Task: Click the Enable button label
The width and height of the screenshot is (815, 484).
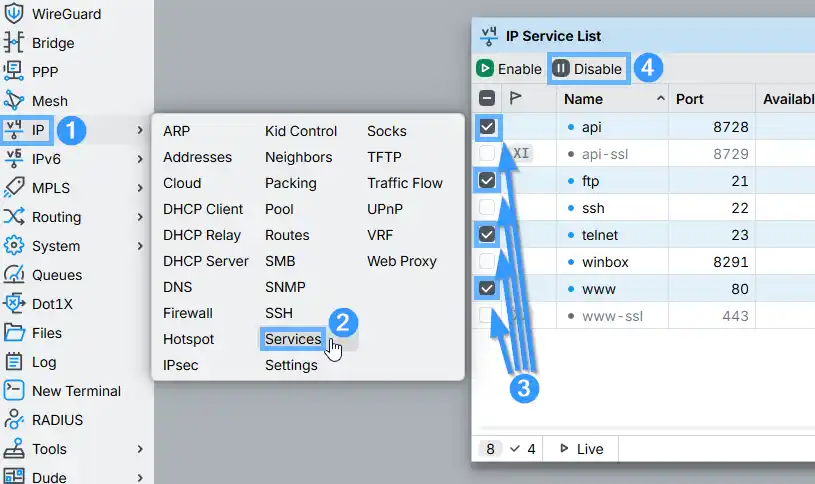Action: pos(519,69)
